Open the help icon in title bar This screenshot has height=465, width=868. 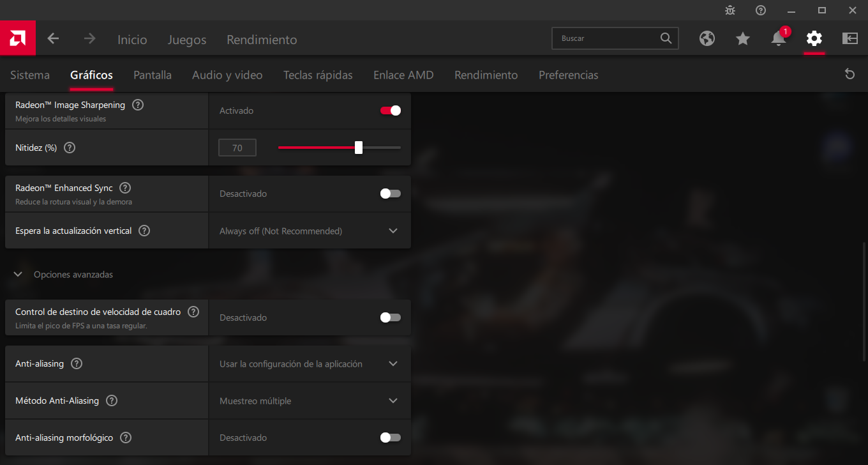tap(761, 10)
